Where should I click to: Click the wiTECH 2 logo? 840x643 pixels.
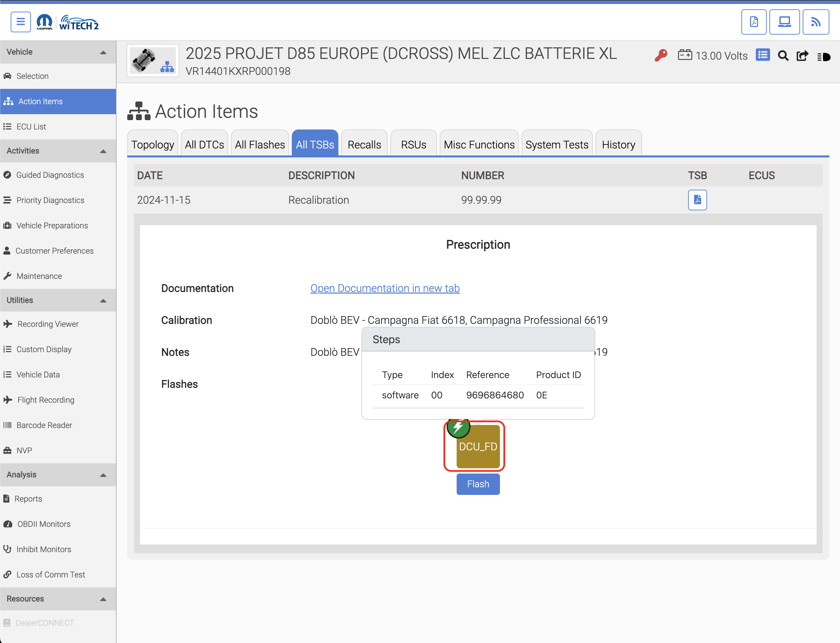(x=79, y=23)
